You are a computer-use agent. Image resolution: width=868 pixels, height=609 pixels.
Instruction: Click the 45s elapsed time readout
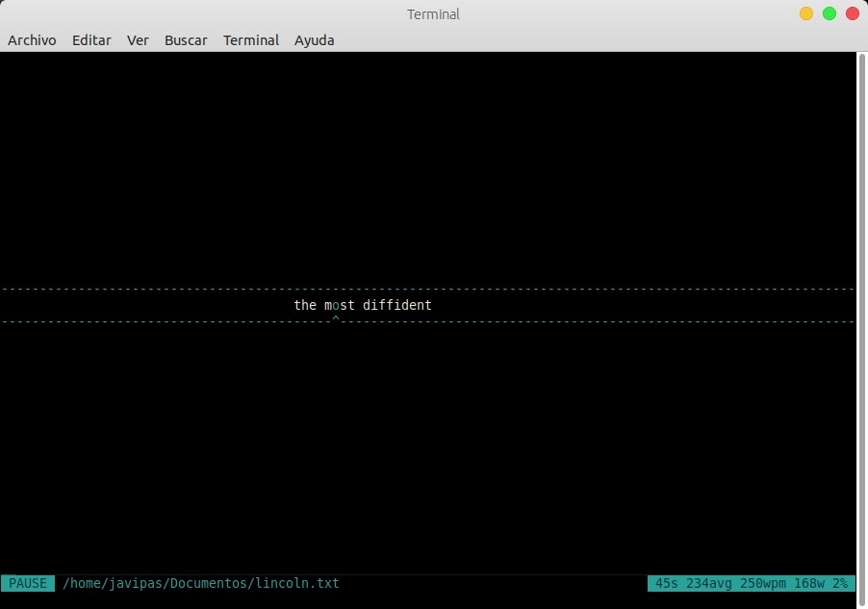tap(667, 583)
